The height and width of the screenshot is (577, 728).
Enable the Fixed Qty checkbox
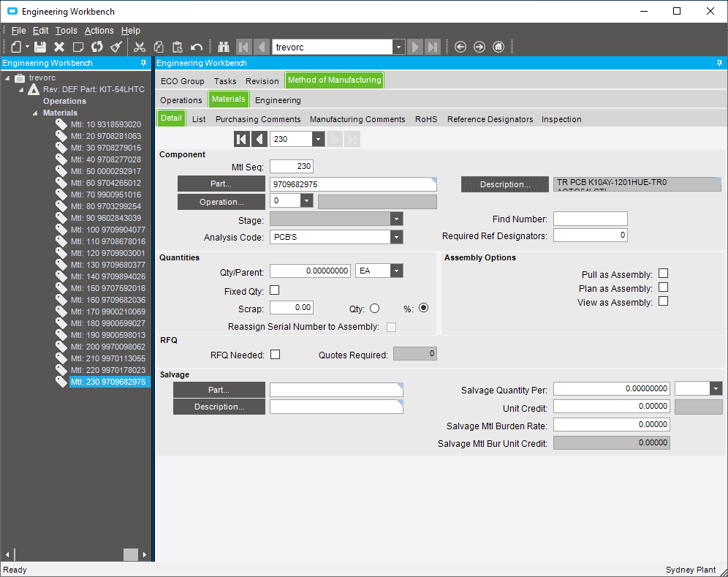point(275,290)
